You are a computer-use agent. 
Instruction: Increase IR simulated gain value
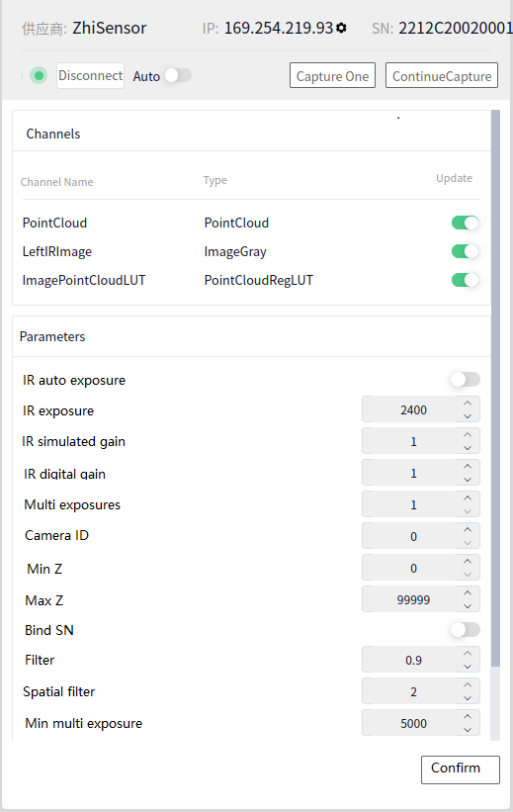468,435
